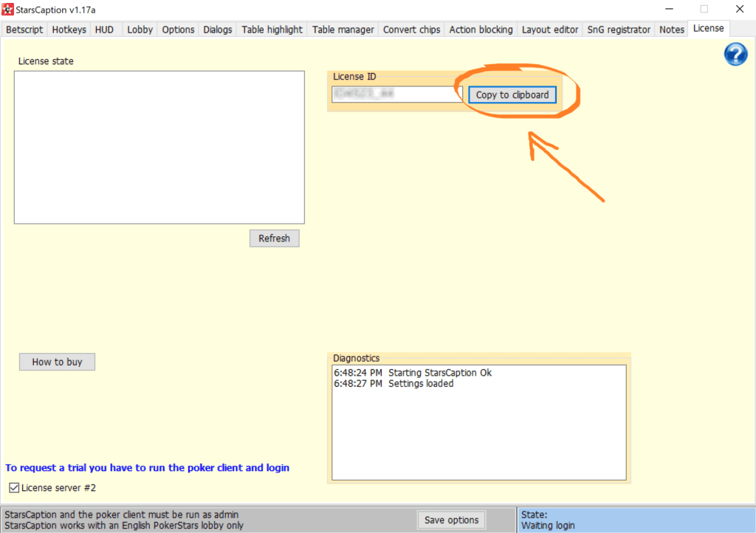Select the HUD tab
This screenshot has width=756, height=533.
[x=104, y=30]
